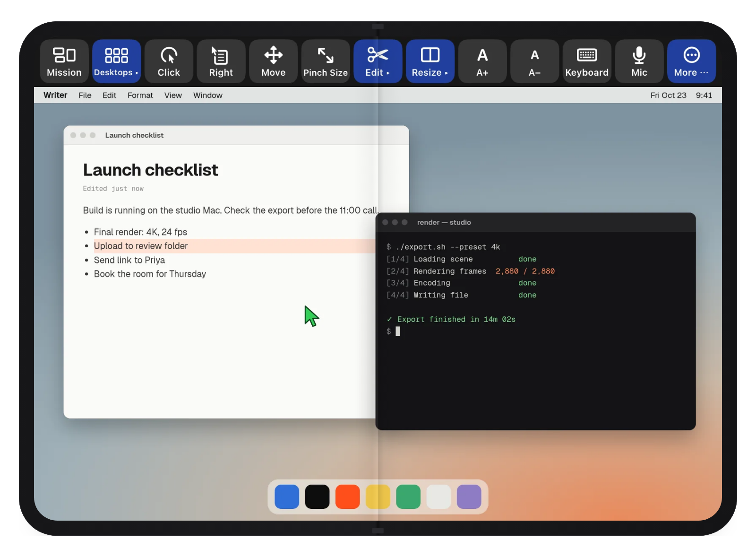Launch the yellow dock app
This screenshot has height=558, width=756.
pos(378,497)
